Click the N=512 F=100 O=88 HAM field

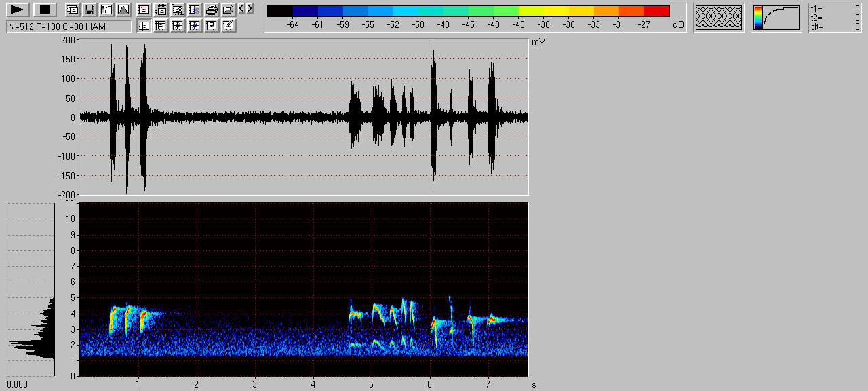coord(68,26)
